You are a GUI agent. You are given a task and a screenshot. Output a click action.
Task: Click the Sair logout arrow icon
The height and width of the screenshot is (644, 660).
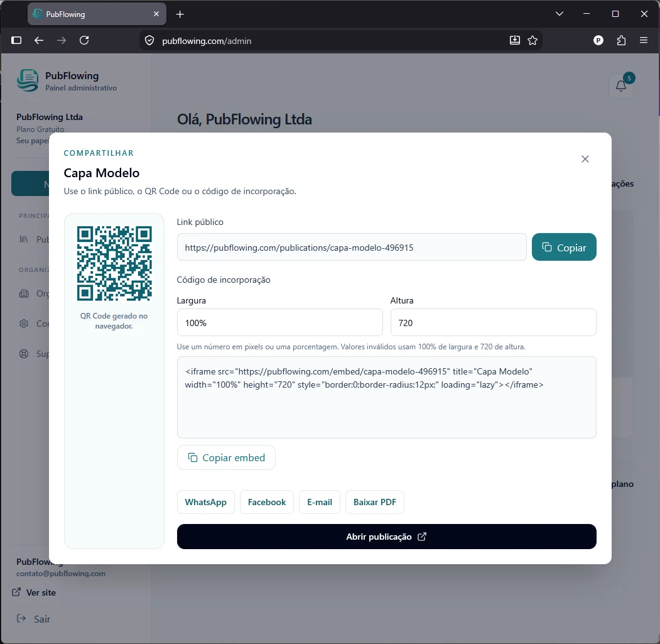point(21,618)
